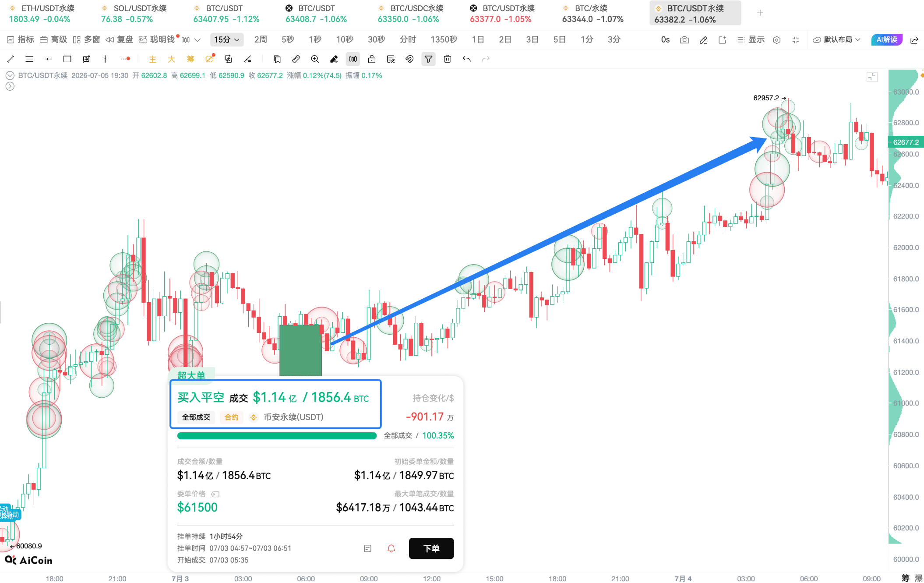Open the 默认布局 layout dropdown
Image resolution: width=924 pixels, height=583 pixels.
(837, 40)
